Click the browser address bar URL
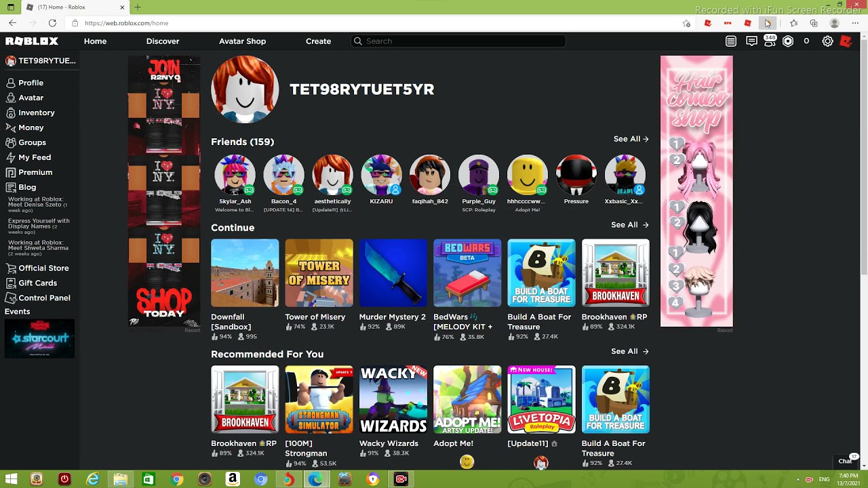868x488 pixels. (127, 23)
